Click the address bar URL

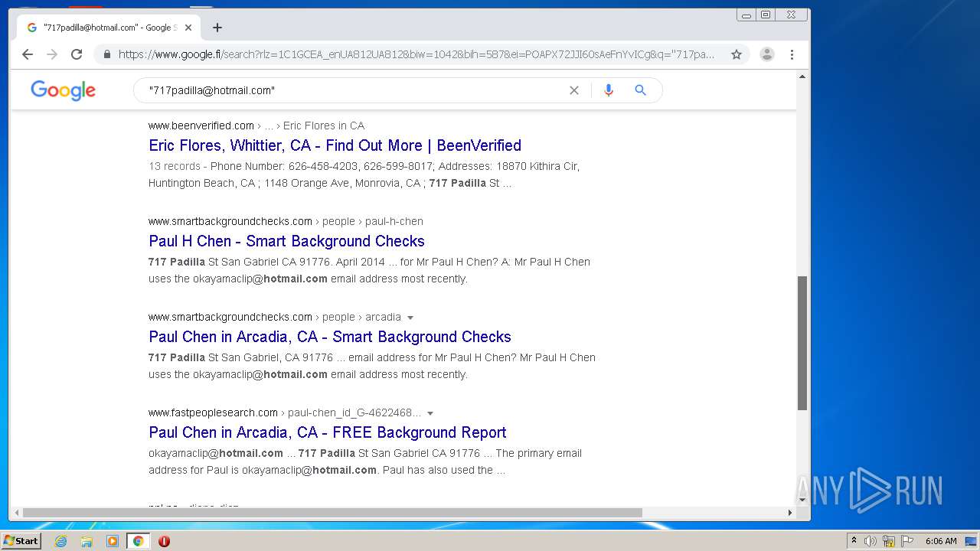pos(416,54)
